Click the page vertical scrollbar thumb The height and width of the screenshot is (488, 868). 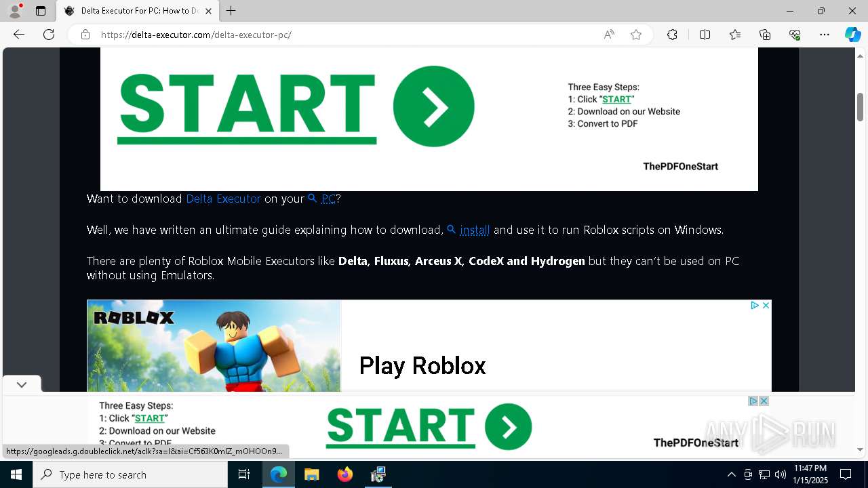(860, 107)
